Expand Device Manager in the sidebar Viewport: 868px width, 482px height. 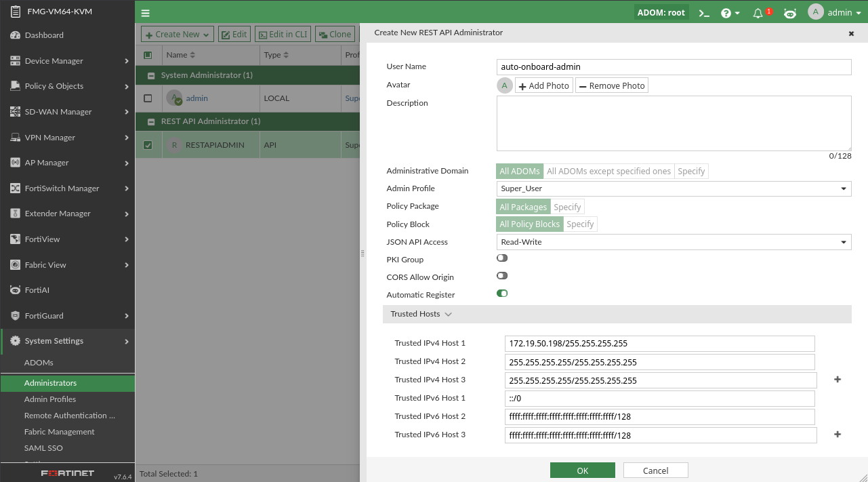pyautogui.click(x=54, y=61)
